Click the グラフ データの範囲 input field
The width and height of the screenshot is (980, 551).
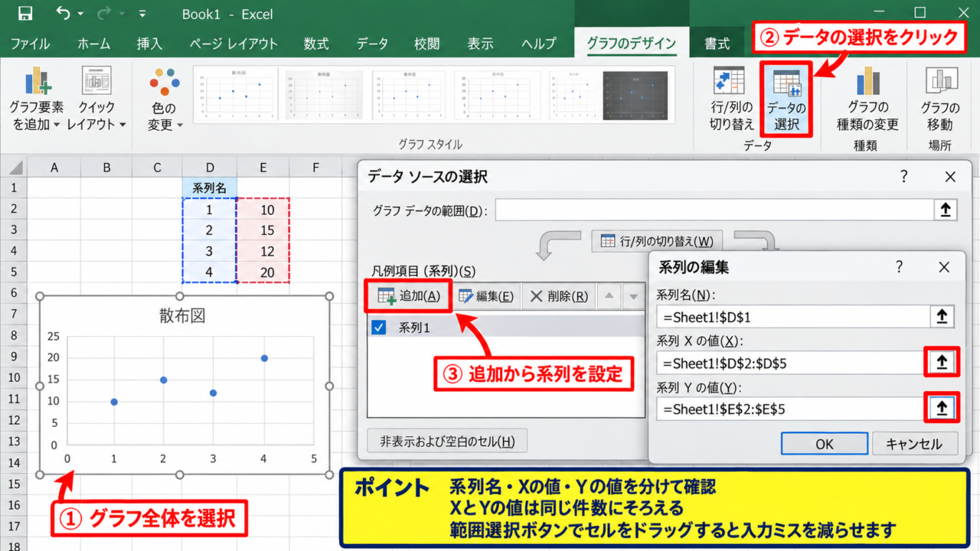click(x=714, y=210)
